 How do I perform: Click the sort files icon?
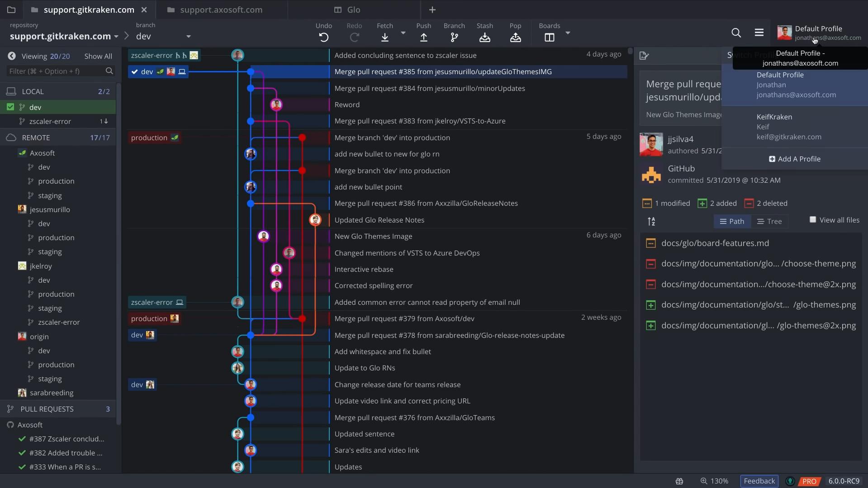click(x=651, y=221)
